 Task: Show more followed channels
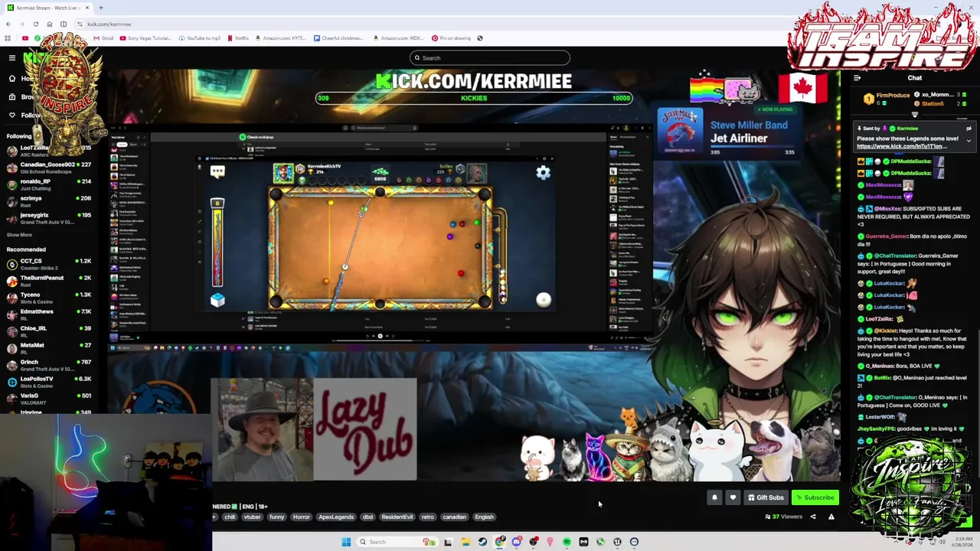tap(19, 235)
